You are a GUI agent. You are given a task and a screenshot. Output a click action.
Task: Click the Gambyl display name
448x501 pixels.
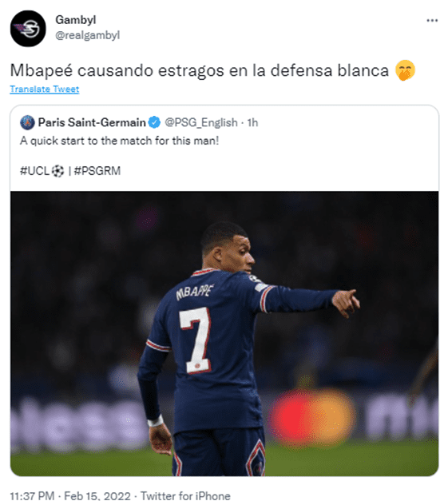point(76,20)
